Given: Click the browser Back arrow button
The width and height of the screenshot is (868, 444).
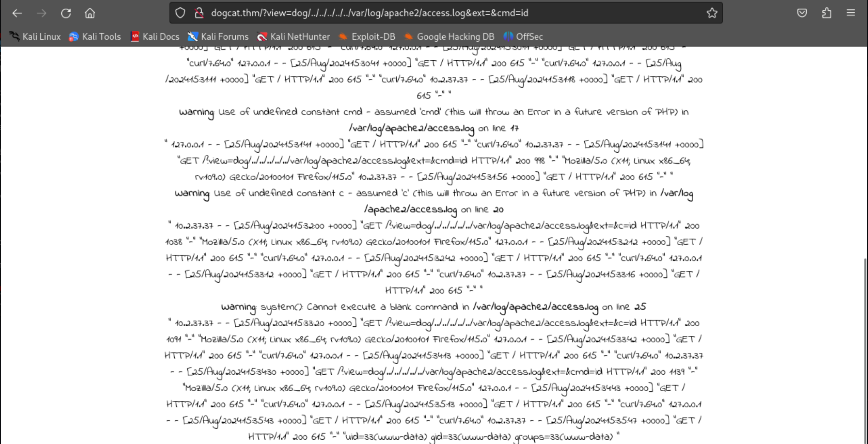Looking at the screenshot, I should [17, 13].
